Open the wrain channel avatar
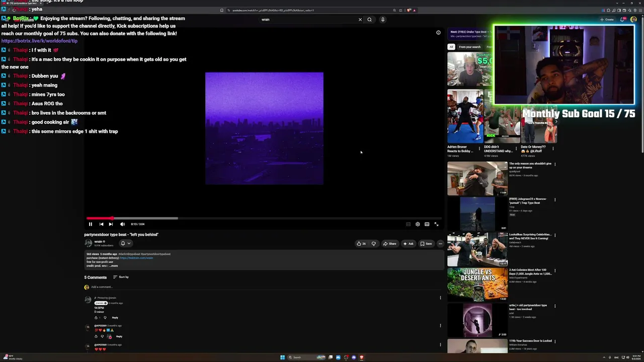 (x=89, y=243)
